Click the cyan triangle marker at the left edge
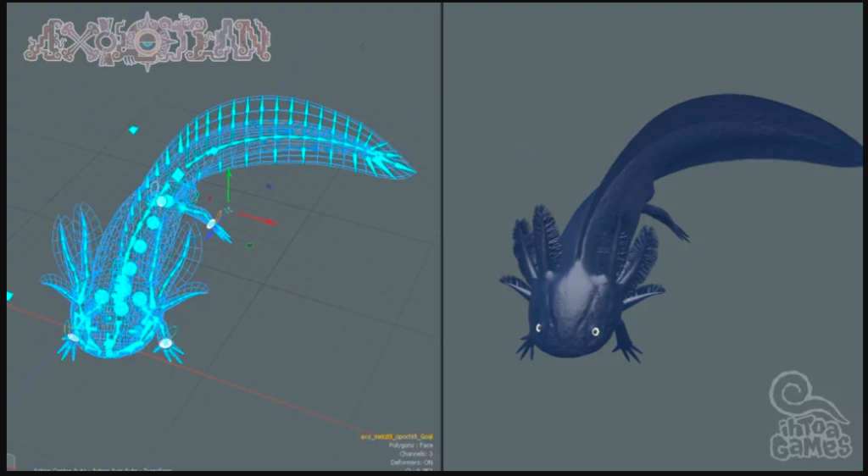 pos(10,296)
